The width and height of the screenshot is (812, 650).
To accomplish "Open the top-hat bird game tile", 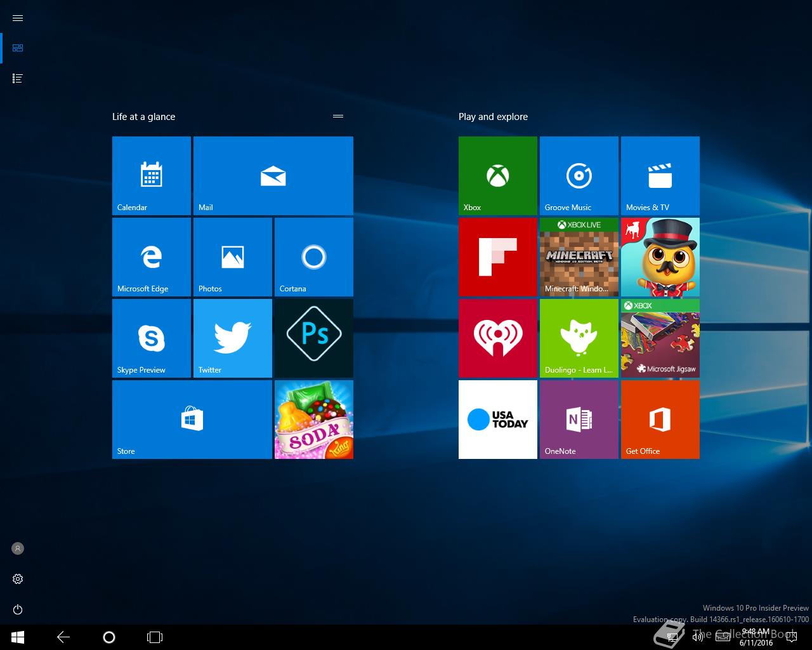I will coord(660,257).
